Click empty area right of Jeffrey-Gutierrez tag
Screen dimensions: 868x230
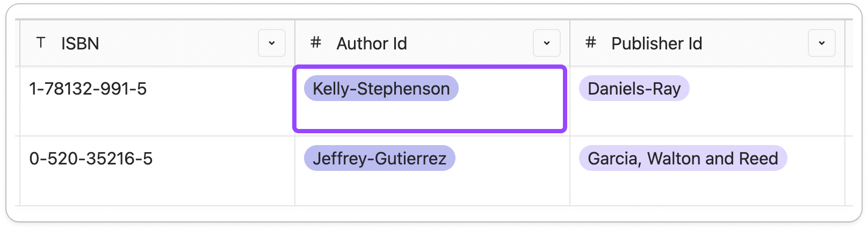click(x=510, y=159)
